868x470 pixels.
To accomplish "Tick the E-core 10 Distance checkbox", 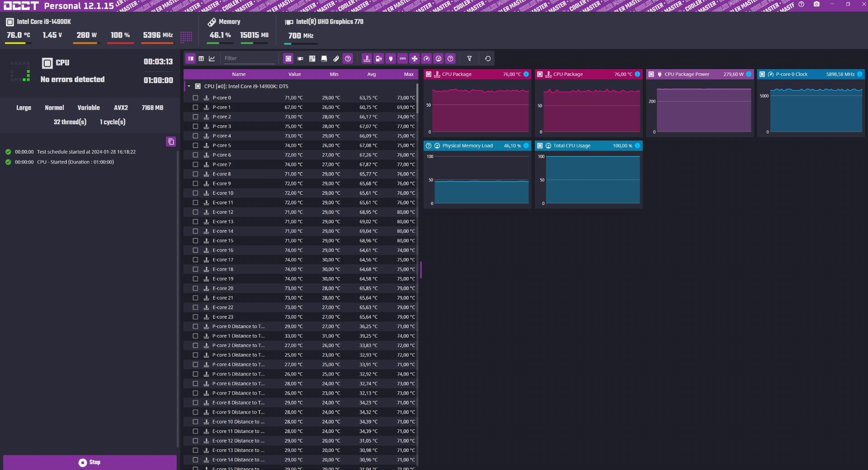I will pos(195,422).
